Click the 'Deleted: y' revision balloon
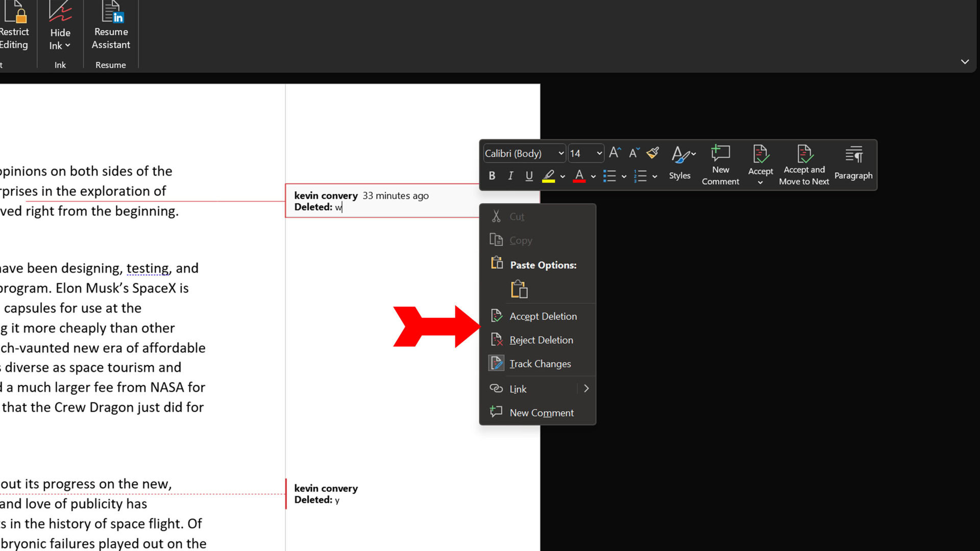This screenshot has width=980, height=551. pos(327,494)
